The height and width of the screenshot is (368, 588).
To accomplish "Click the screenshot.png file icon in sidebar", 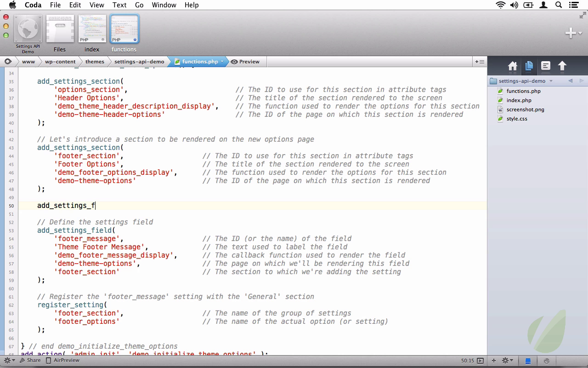I will [501, 109].
